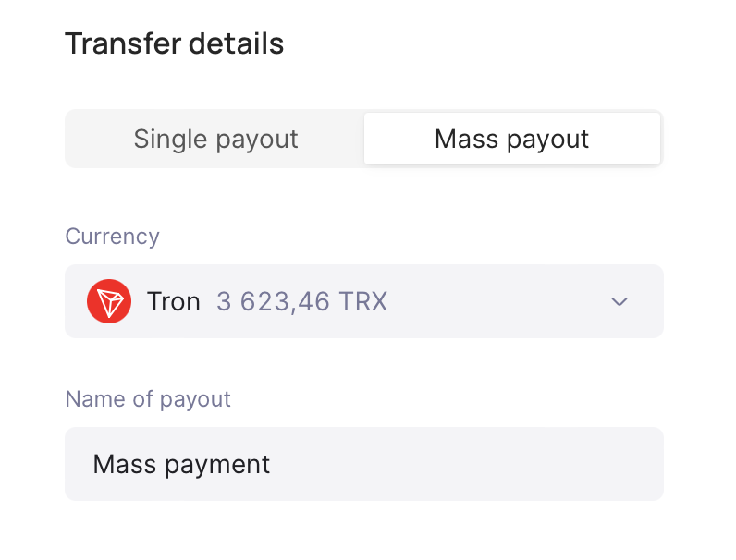736x560 pixels.
Task: Click the 3 623,46 TRX balance
Action: [301, 301]
